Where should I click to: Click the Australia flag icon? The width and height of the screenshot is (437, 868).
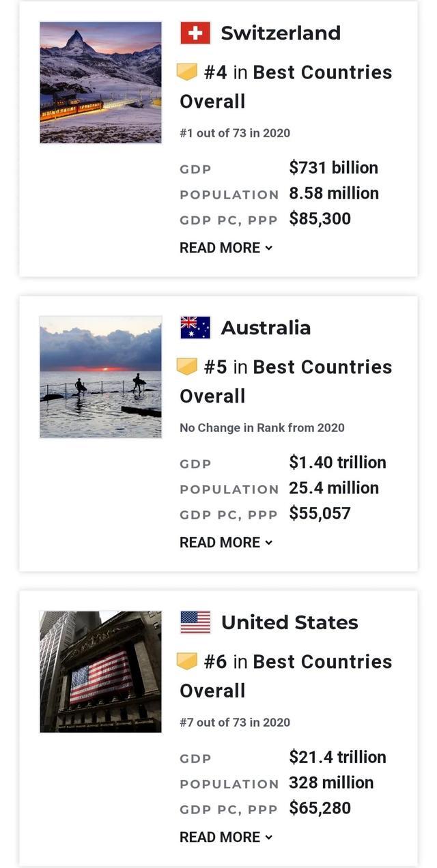coord(195,328)
